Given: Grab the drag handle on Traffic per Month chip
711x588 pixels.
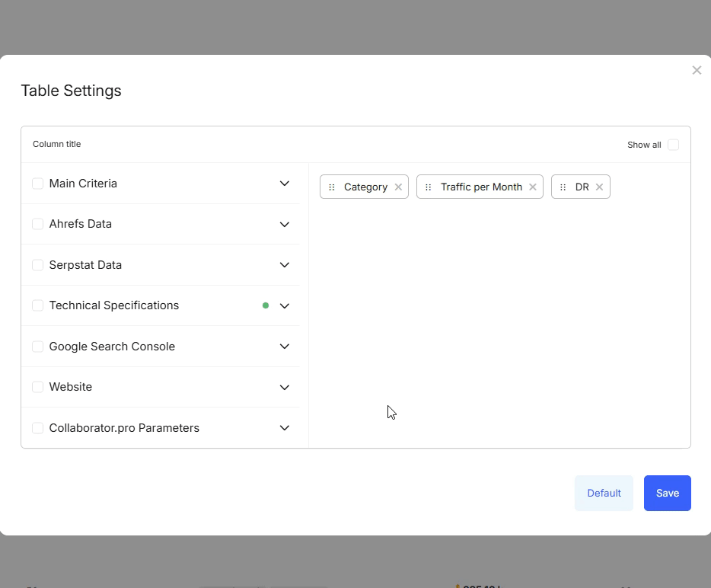Looking at the screenshot, I should (x=427, y=187).
